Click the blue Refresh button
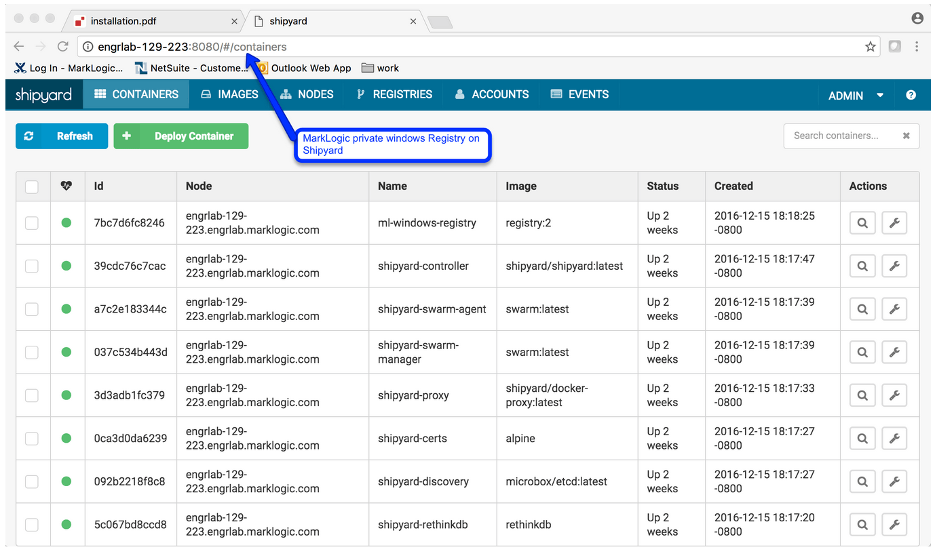Image resolution: width=935 pixels, height=560 pixels. coord(62,136)
